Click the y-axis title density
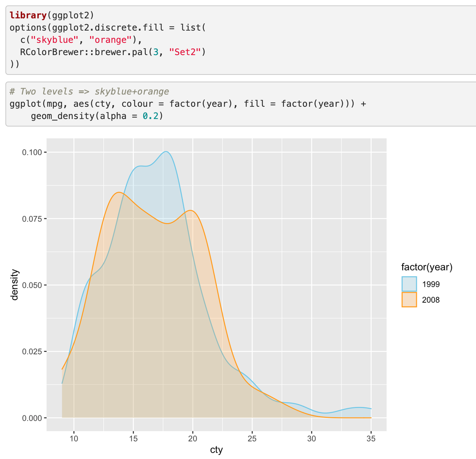 tap(15, 284)
